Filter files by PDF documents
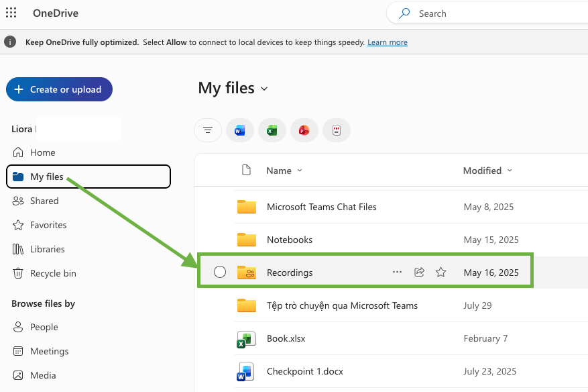Image resolution: width=588 pixels, height=392 pixels. click(337, 130)
